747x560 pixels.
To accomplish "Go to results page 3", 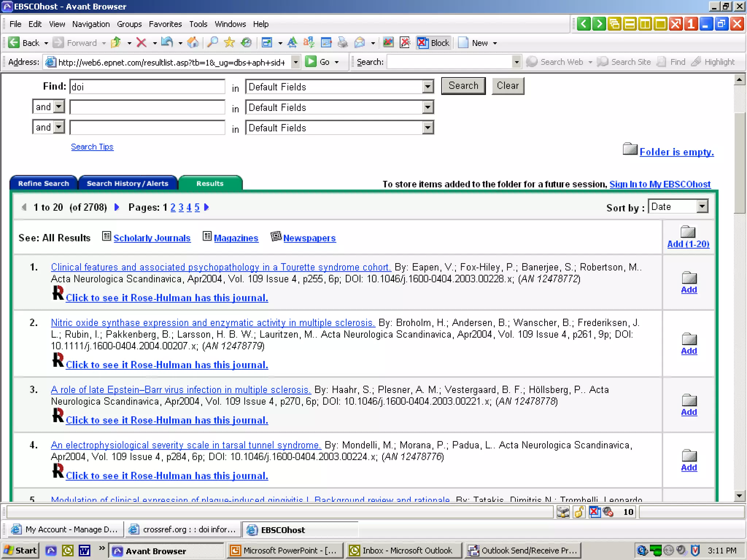I will pos(181,207).
